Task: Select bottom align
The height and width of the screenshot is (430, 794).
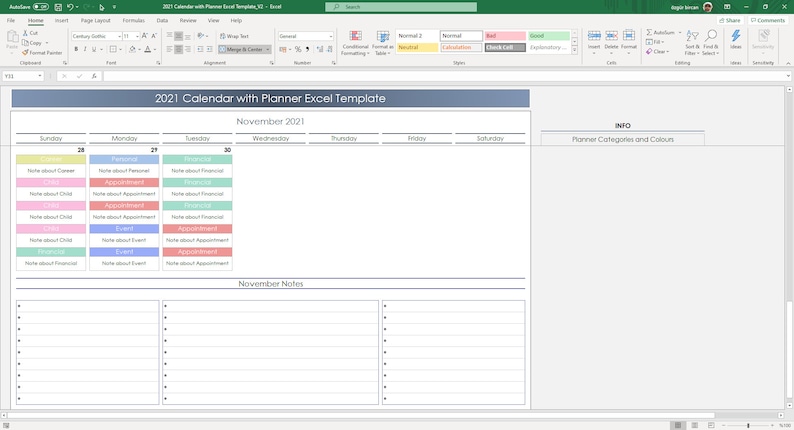Action: 188,36
